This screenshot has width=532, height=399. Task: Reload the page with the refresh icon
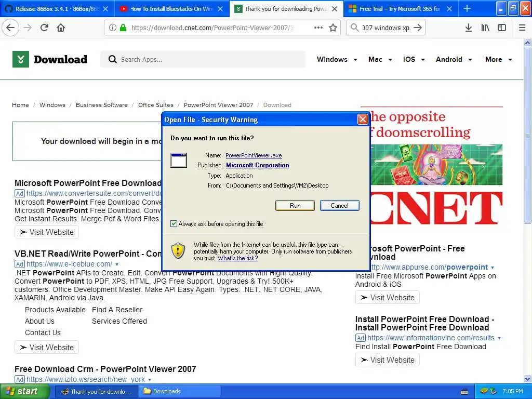[45, 28]
